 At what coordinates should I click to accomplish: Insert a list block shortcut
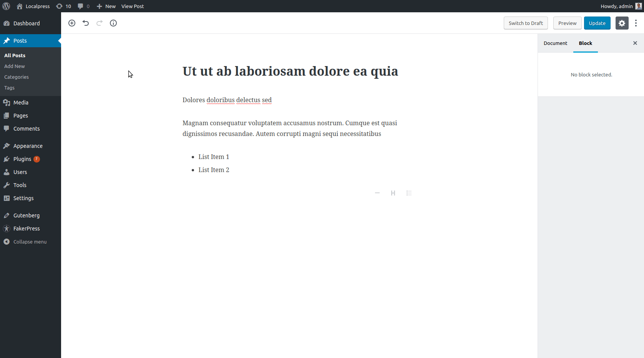[409, 193]
